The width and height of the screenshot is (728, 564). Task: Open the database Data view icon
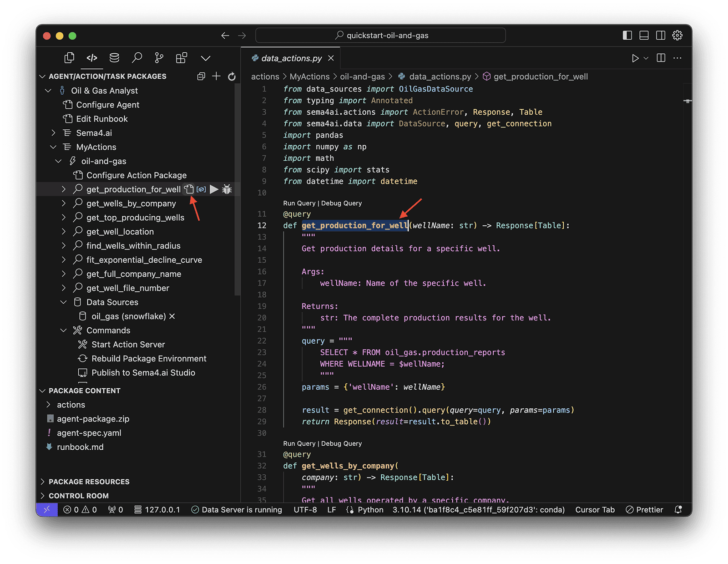click(114, 58)
